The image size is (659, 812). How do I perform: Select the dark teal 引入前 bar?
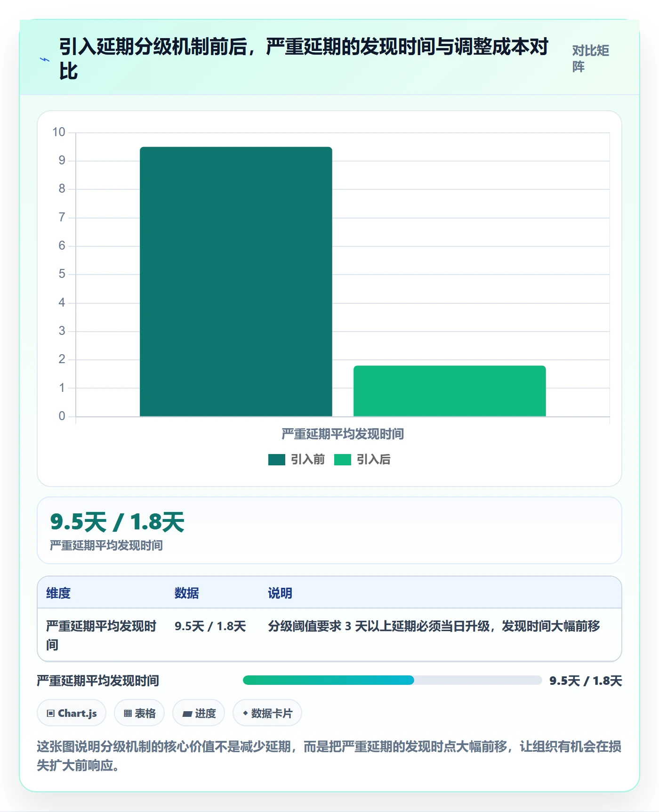pyautogui.click(x=236, y=282)
